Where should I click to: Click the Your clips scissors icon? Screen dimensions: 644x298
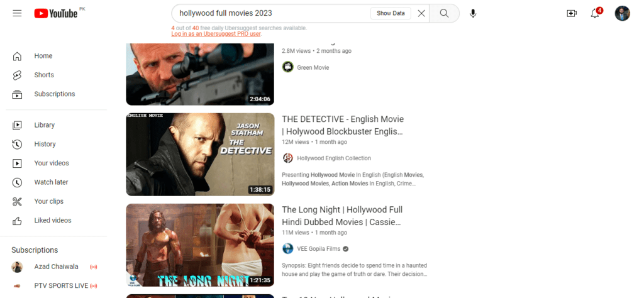point(17,202)
